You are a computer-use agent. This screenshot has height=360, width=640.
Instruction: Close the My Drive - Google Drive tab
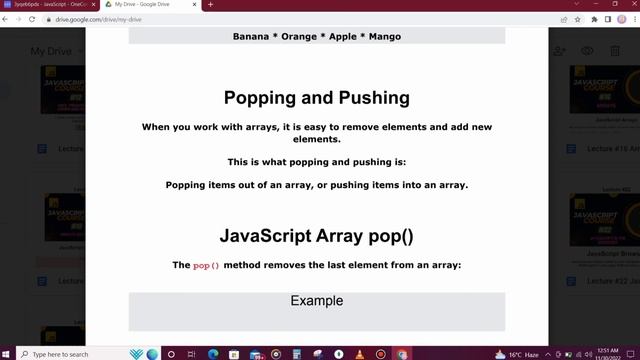coord(194,4)
